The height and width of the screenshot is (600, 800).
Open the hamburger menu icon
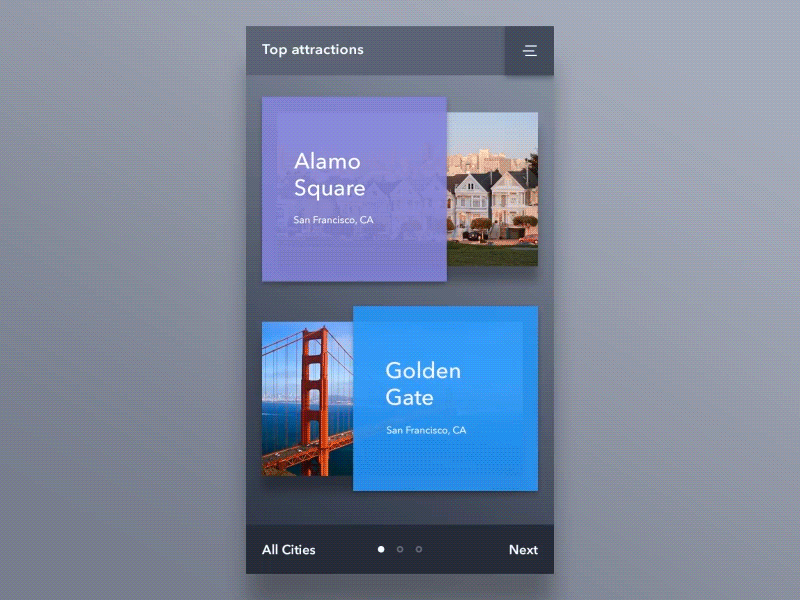point(529,50)
